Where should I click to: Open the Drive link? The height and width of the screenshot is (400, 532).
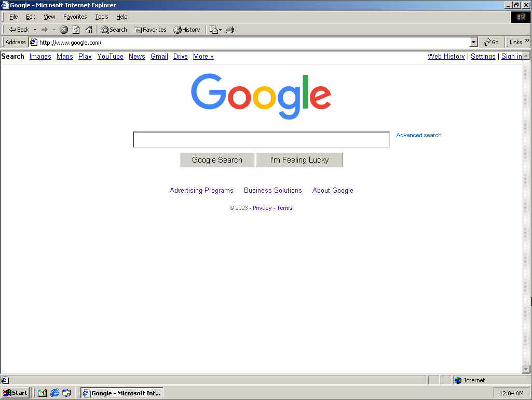pyautogui.click(x=181, y=57)
